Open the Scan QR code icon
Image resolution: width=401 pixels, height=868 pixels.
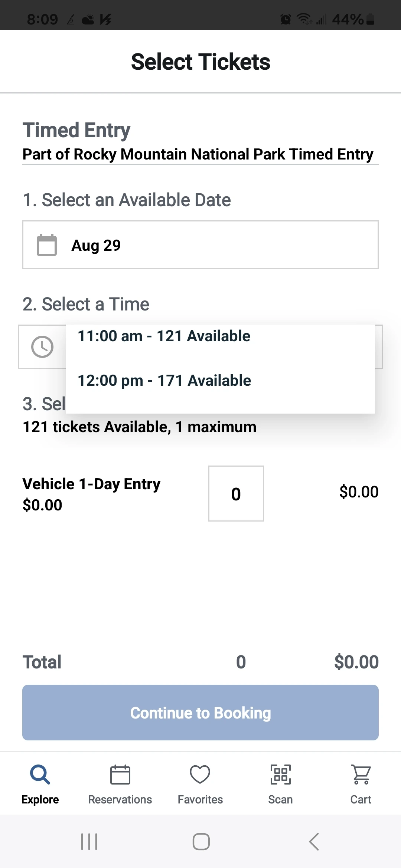pos(280,775)
